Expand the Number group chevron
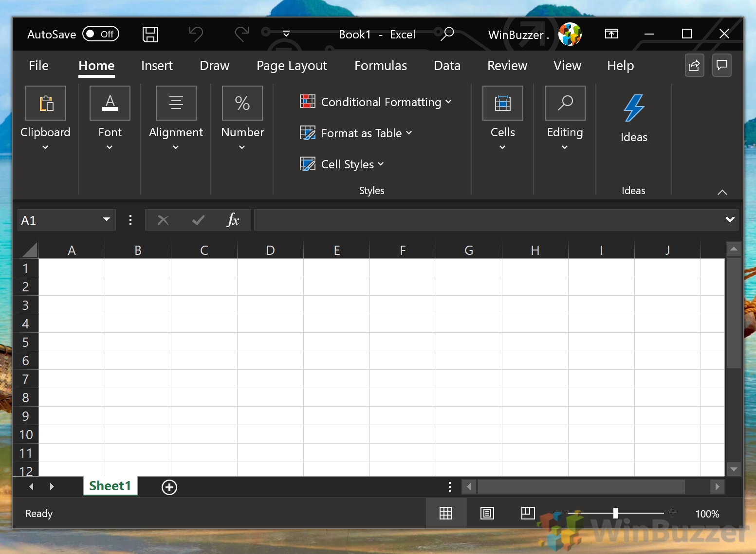This screenshot has width=756, height=554. [242, 147]
